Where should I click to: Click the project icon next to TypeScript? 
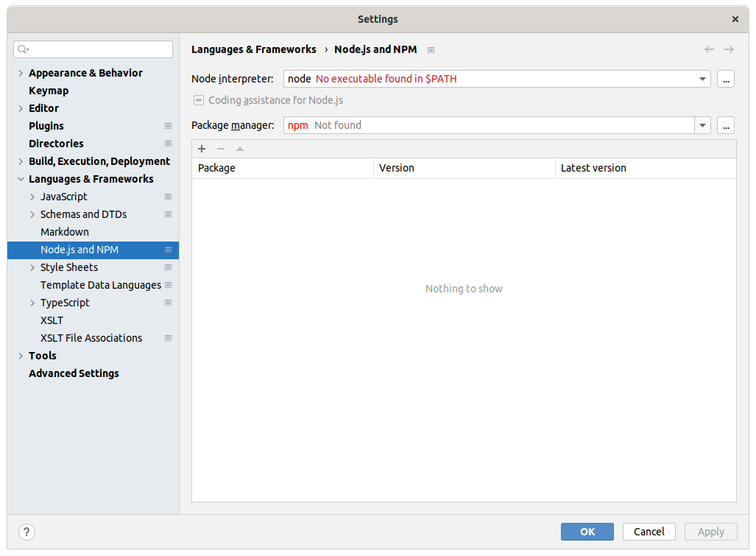coord(169,303)
